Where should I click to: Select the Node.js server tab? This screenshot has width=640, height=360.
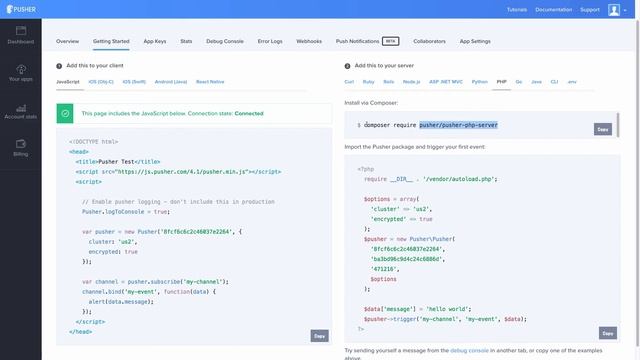pos(411,82)
